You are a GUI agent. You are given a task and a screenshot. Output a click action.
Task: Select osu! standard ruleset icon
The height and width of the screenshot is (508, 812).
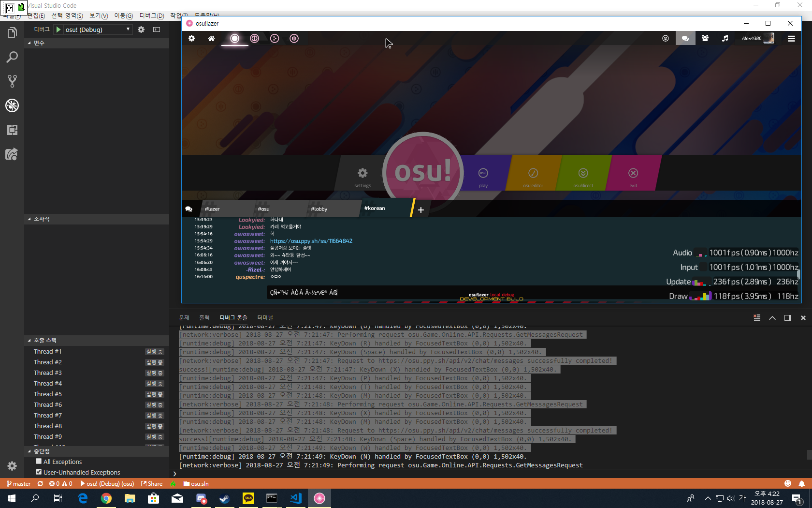(234, 38)
